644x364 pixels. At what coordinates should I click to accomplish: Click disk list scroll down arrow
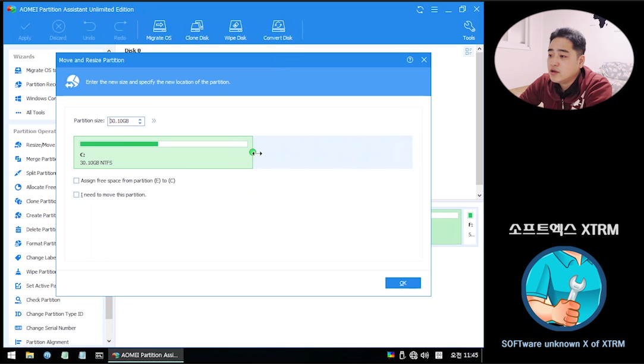[x=479, y=196]
